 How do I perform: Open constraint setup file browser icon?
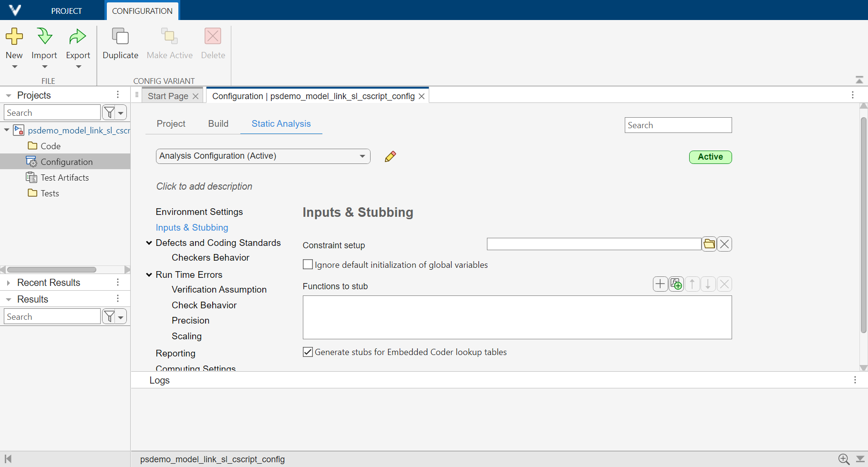pyautogui.click(x=709, y=244)
